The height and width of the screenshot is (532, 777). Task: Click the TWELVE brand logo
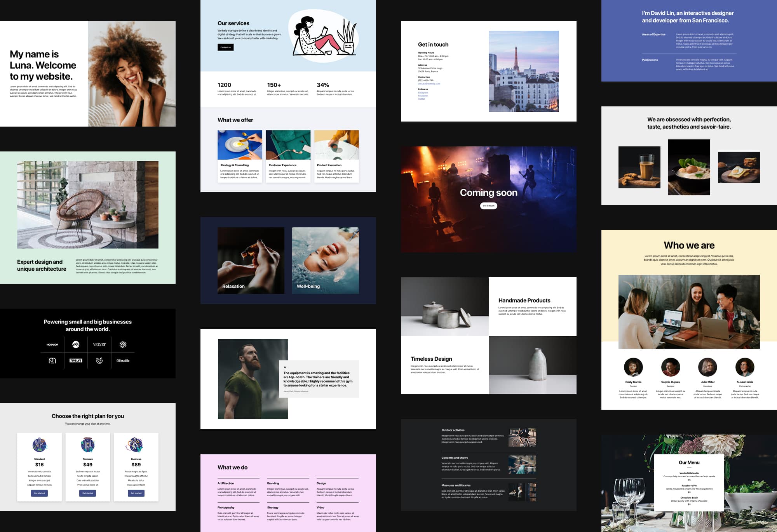(x=76, y=360)
